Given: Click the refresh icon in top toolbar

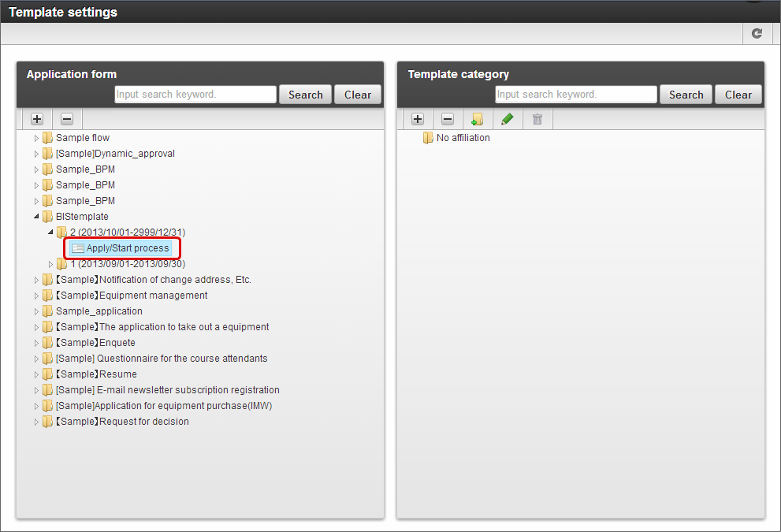Looking at the screenshot, I should coord(757,33).
